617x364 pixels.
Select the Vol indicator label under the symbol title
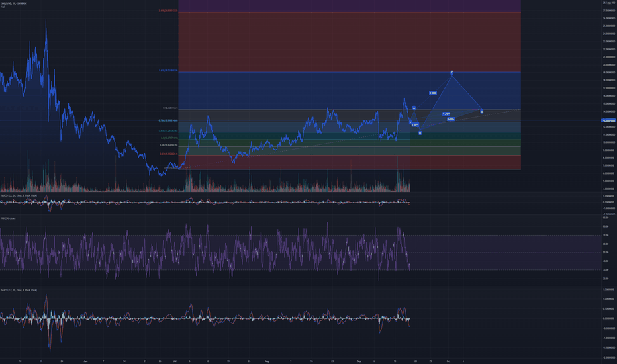click(3, 7)
